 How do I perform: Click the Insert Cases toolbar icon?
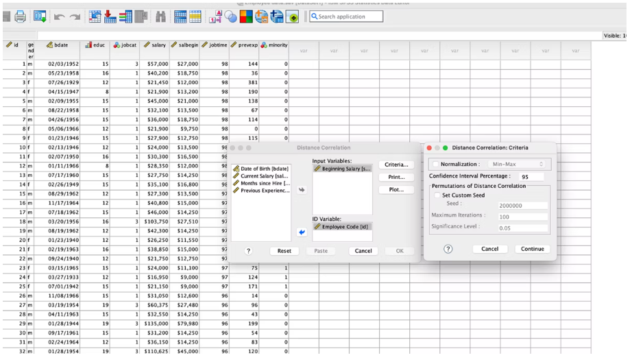(x=180, y=16)
